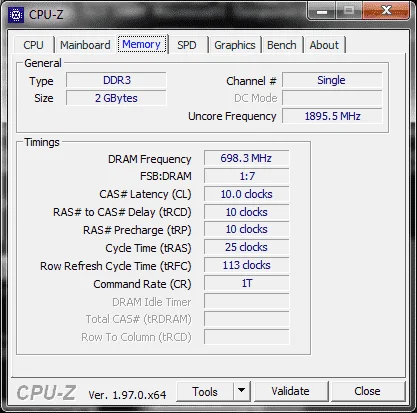Viewport: 417px width, 413px height.
Task: Click the Command Rate (CR) label
Action: point(142,284)
